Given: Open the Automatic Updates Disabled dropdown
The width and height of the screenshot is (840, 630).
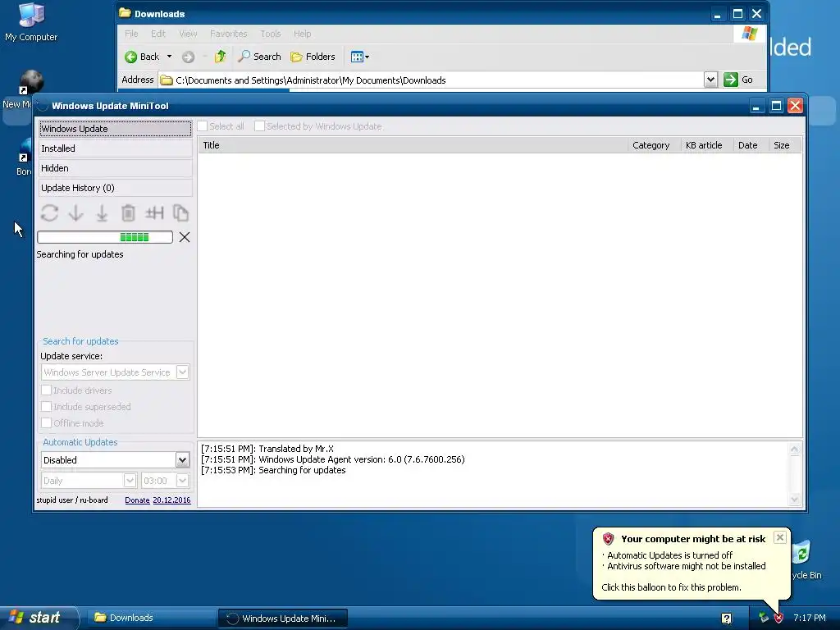Looking at the screenshot, I should tap(182, 459).
